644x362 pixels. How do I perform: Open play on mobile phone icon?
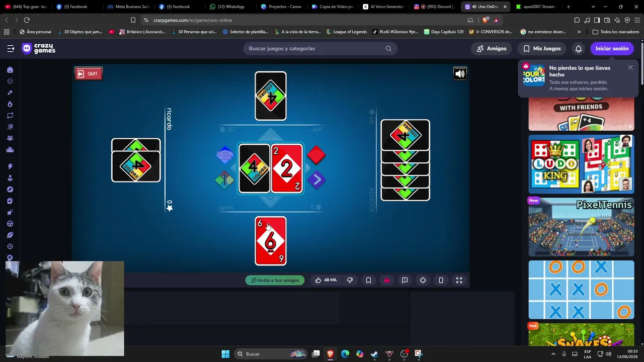[441, 280]
